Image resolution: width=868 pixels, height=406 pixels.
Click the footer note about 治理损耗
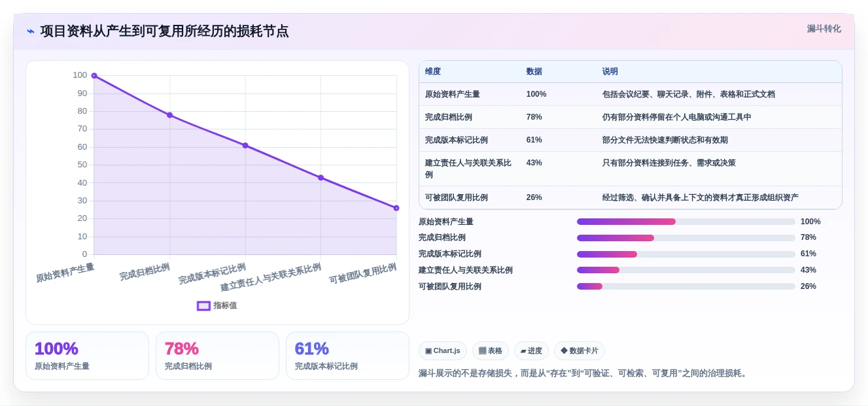[584, 373]
